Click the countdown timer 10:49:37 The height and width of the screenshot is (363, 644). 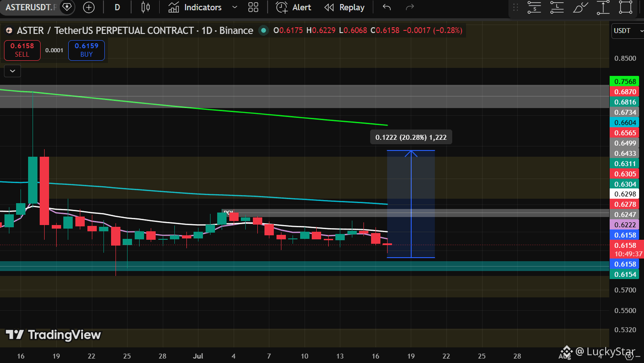tap(628, 254)
